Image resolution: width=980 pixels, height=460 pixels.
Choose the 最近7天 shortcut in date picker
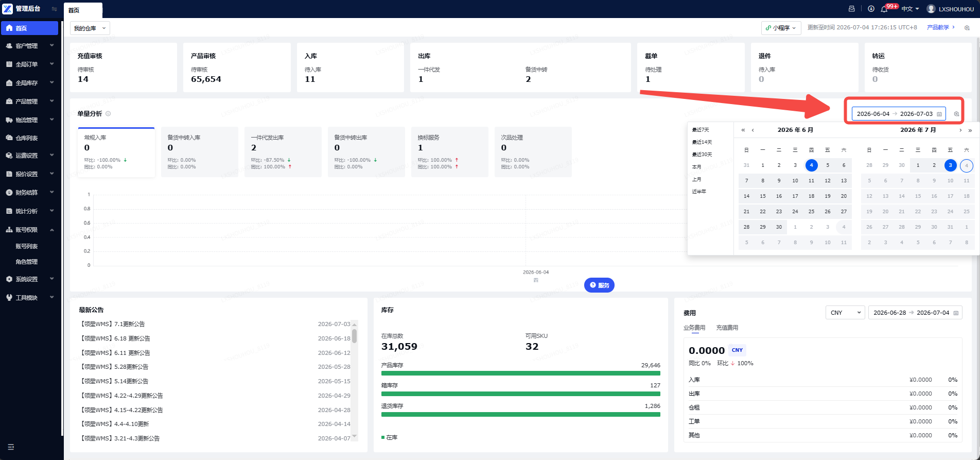701,130
